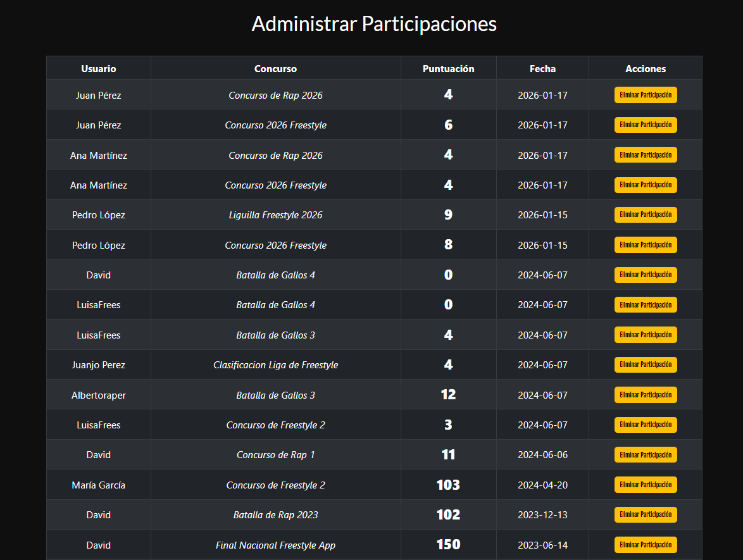Image resolution: width=743 pixels, height=560 pixels.
Task: Click the Fecha column header
Action: [x=542, y=69]
